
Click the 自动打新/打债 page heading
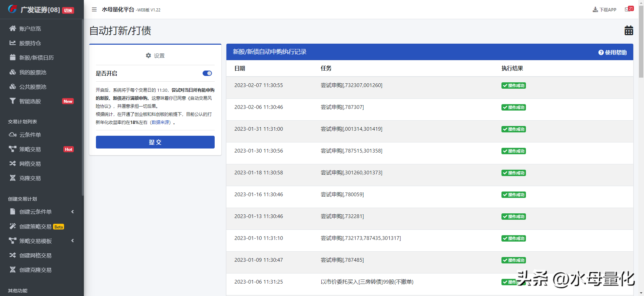120,31
